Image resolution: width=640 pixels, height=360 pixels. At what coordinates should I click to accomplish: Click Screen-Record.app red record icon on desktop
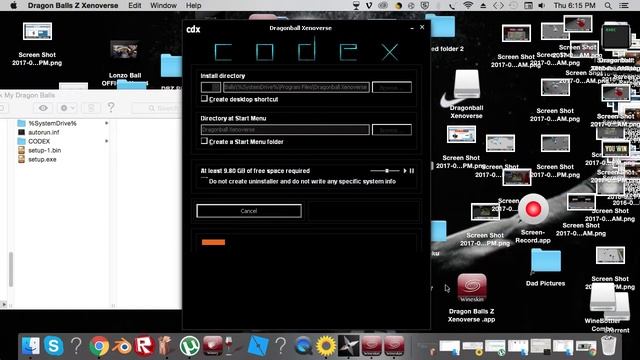coord(533,209)
